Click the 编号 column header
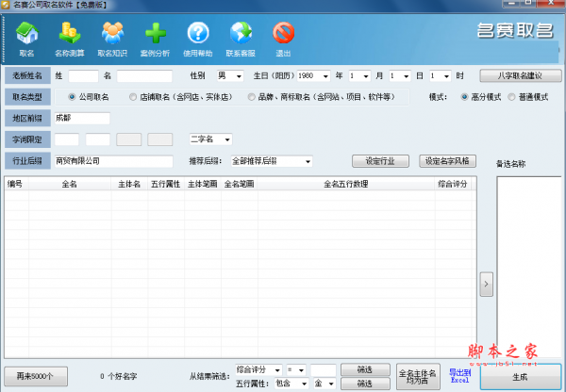This screenshot has height=392, width=566. [x=15, y=184]
